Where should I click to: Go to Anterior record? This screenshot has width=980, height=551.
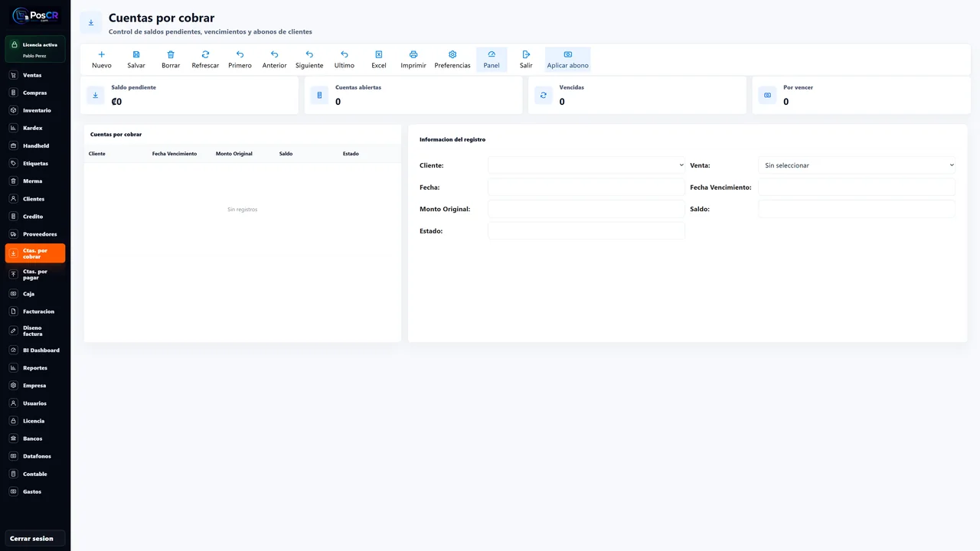point(274,60)
